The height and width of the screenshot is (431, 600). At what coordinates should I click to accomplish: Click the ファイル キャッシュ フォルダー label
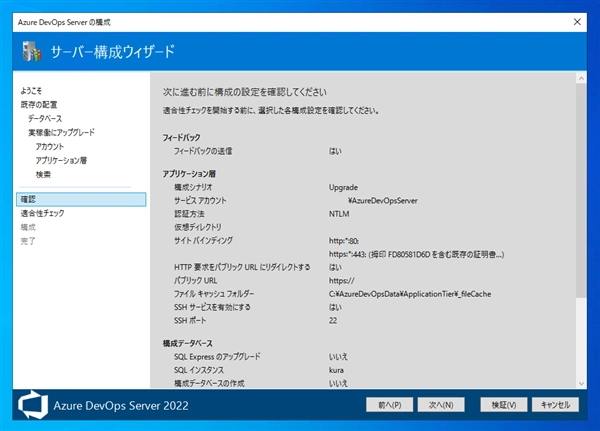(x=214, y=294)
